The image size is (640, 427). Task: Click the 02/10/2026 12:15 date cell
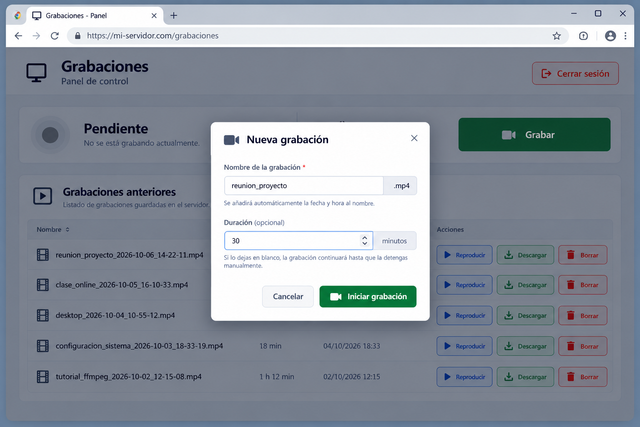click(x=351, y=376)
